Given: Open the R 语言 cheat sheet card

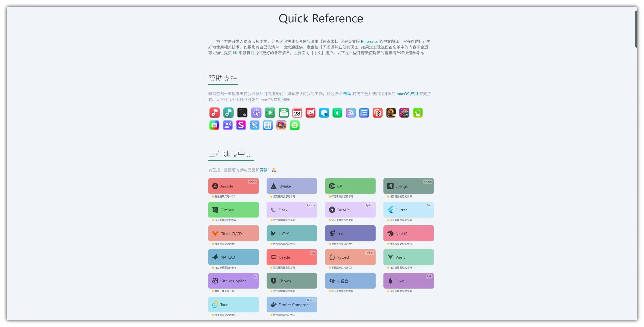Looking at the screenshot, I should pos(350,281).
